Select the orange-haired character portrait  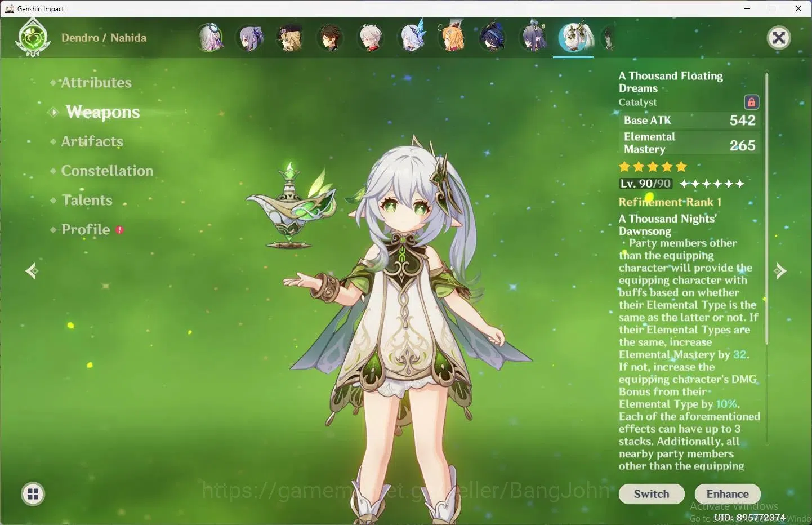(452, 37)
